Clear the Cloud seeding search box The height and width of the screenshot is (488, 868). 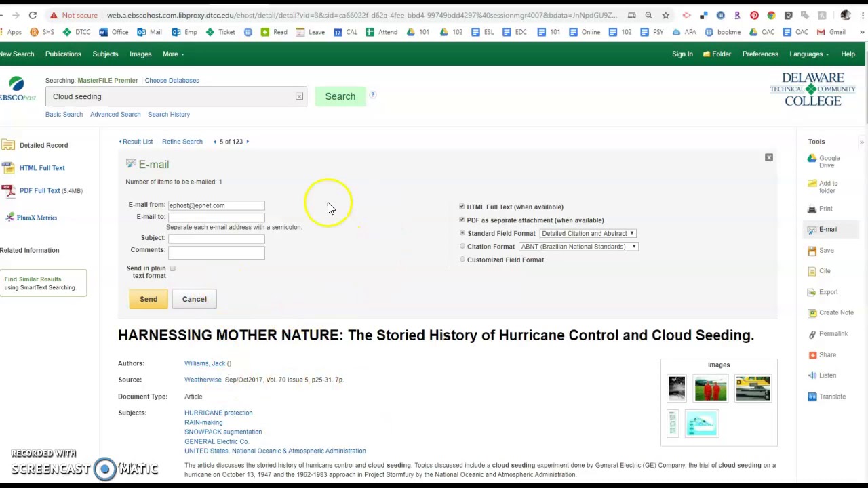[299, 97]
